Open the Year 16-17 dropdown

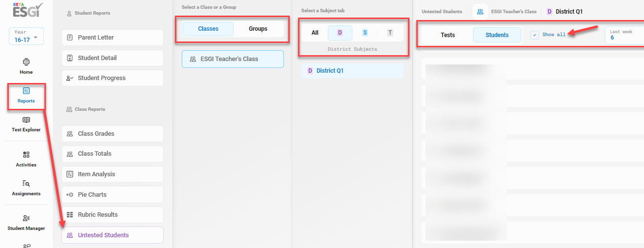coord(26,36)
